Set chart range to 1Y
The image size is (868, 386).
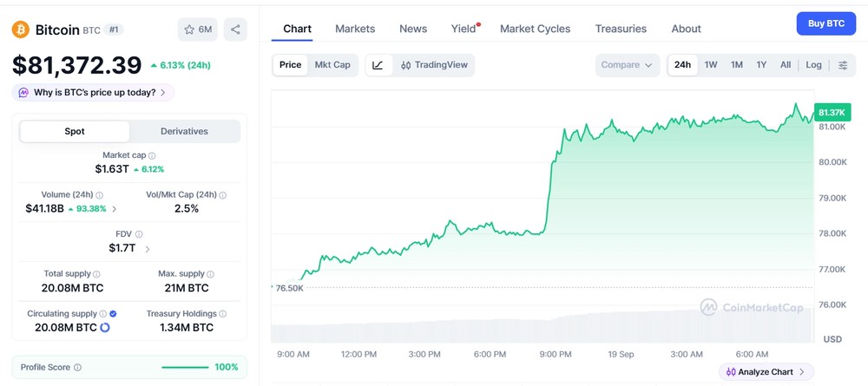click(x=762, y=65)
